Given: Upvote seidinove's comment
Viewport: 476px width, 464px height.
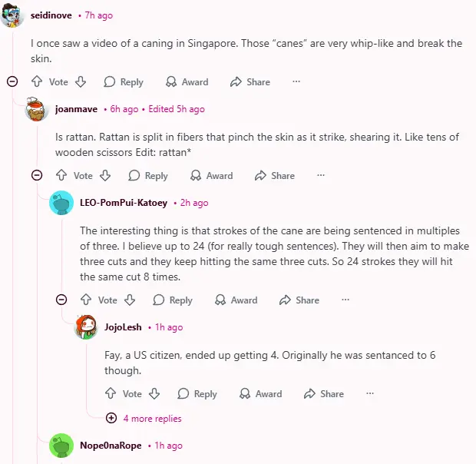Looking at the screenshot, I should pos(36,82).
